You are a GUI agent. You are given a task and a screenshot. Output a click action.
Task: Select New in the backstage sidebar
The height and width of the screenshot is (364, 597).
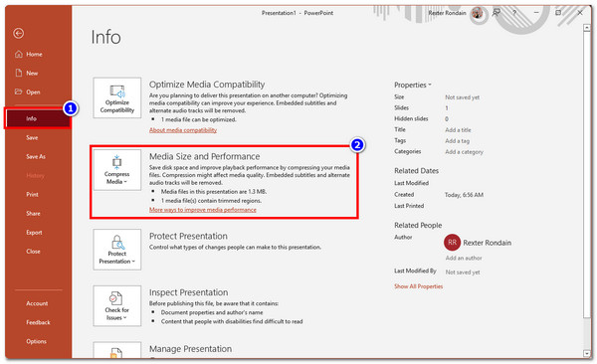point(32,74)
